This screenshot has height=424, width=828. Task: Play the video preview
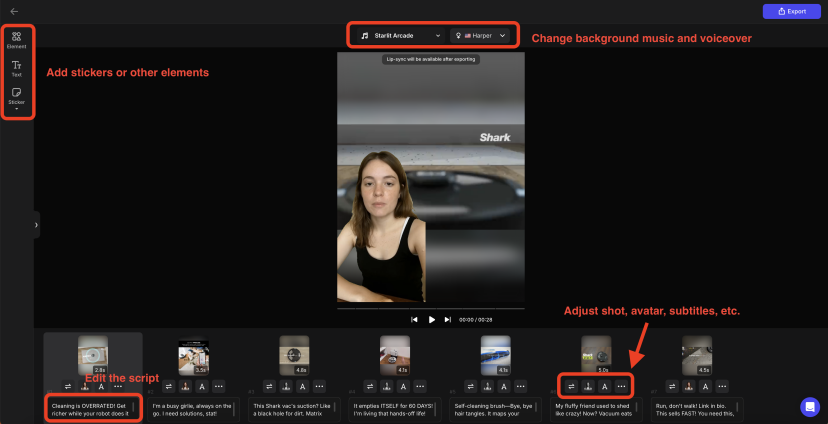[x=431, y=319]
